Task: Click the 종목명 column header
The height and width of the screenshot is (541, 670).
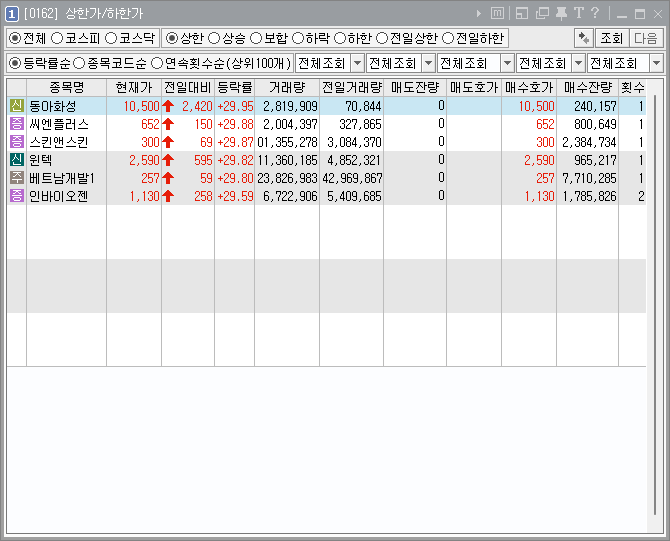Action: pyautogui.click(x=67, y=88)
